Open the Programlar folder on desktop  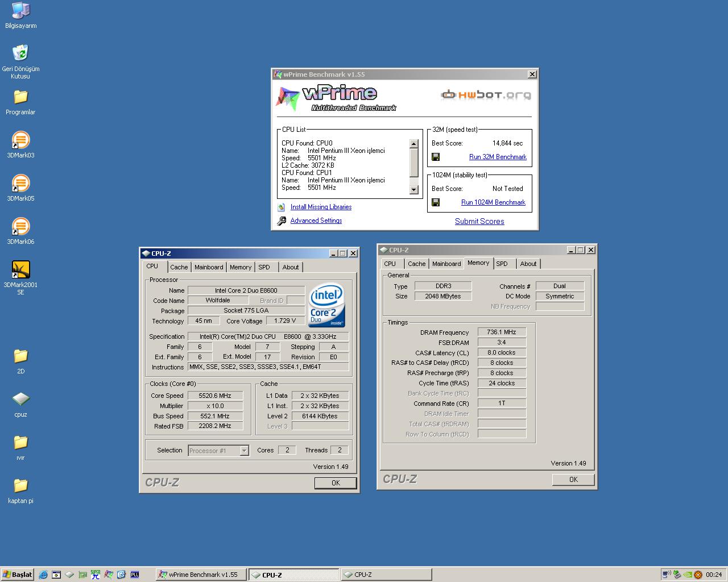pyautogui.click(x=20, y=102)
